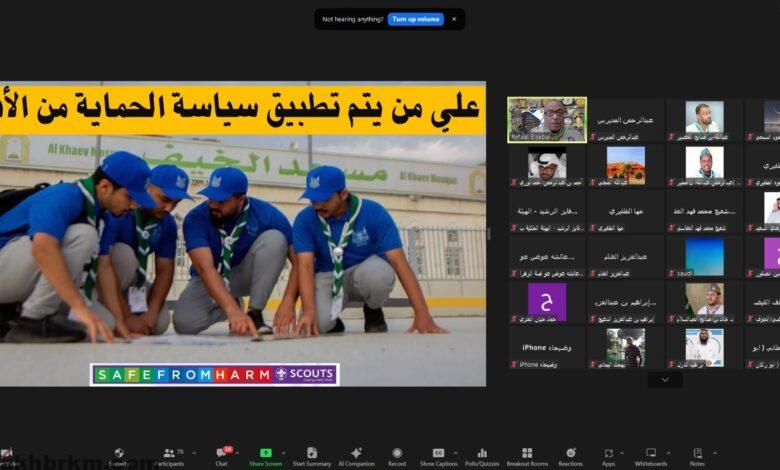
Task: Open the Apps menu
Action: 608,455
